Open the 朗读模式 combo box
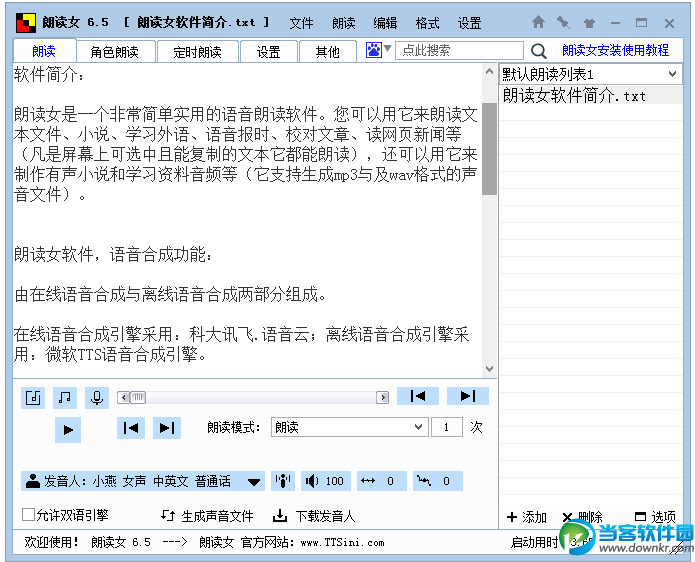 pyautogui.click(x=350, y=427)
